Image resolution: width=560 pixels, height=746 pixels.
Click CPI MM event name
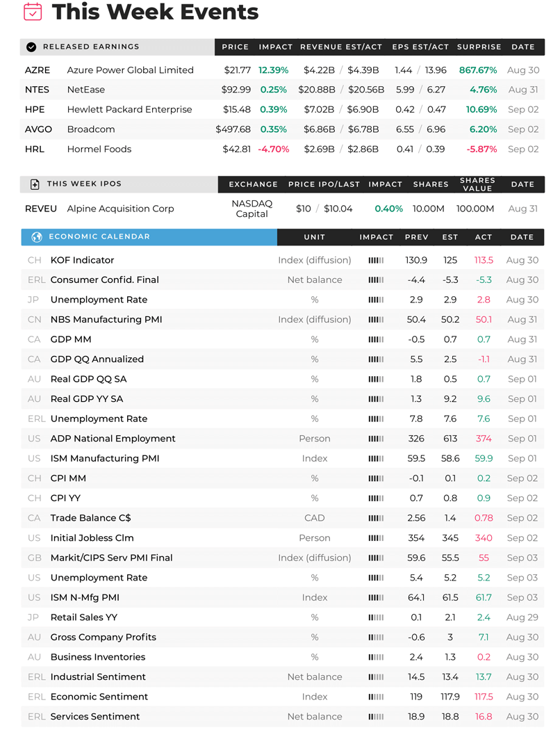click(68, 478)
